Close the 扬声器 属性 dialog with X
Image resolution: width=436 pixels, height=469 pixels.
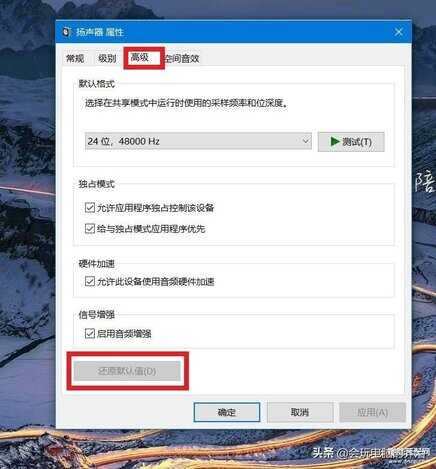click(399, 32)
